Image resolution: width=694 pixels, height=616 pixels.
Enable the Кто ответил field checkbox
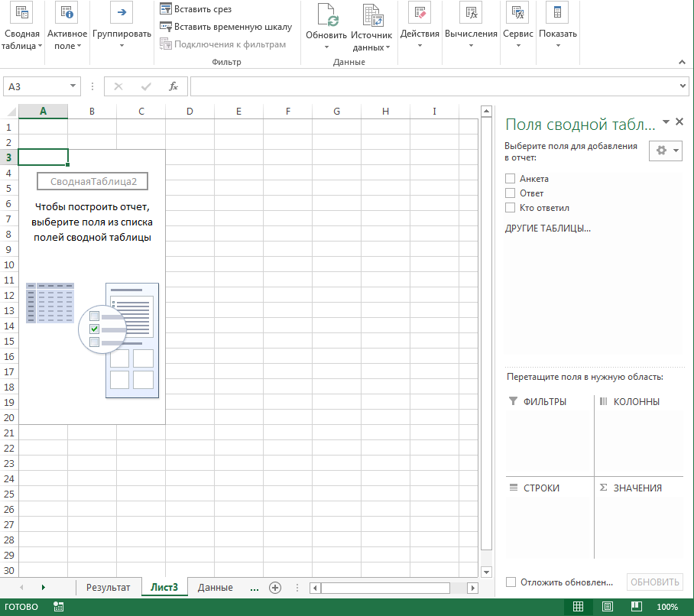tap(511, 208)
